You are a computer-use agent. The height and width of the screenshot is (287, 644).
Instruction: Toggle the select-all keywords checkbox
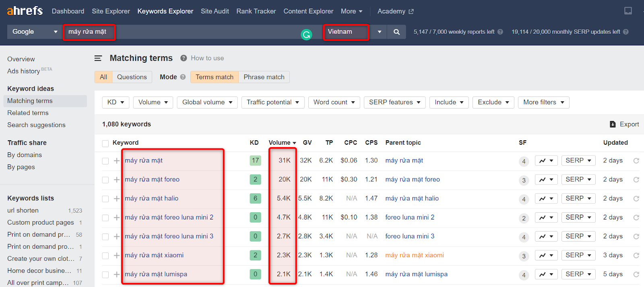[x=105, y=143]
